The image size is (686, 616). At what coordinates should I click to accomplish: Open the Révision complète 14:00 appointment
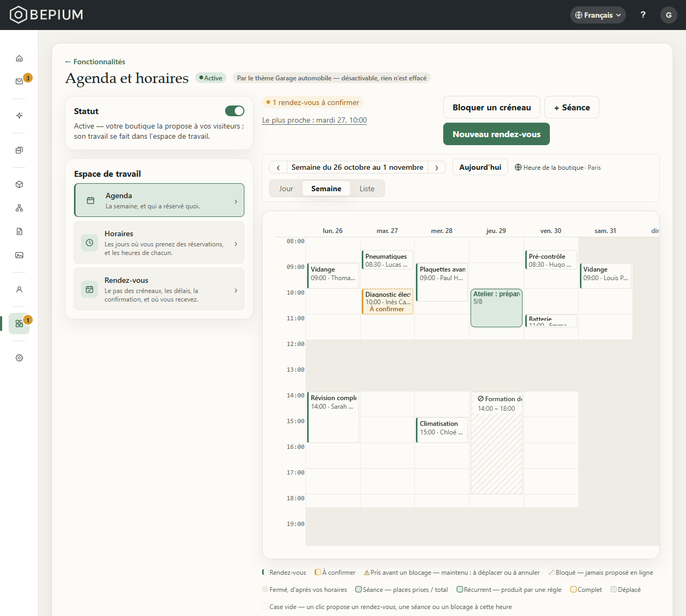(x=333, y=417)
